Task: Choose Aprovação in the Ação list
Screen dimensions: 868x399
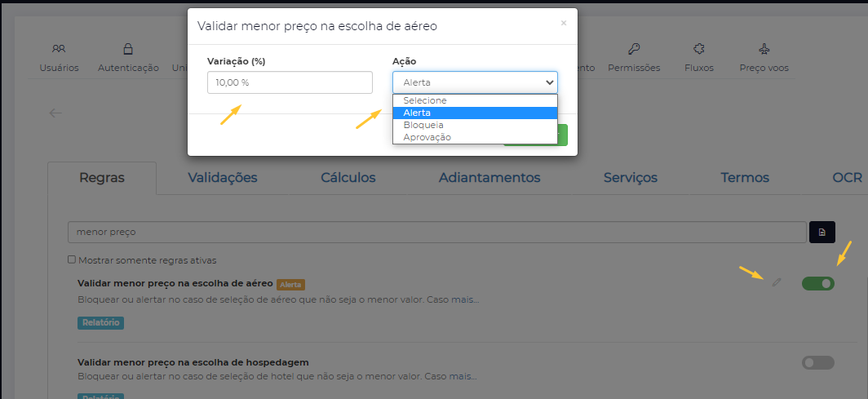Action: click(x=427, y=137)
